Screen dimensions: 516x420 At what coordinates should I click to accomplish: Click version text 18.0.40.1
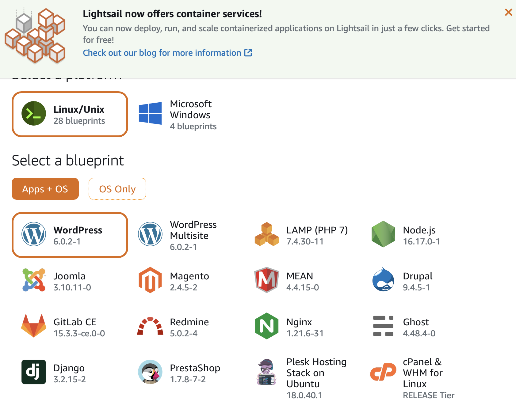pos(304,395)
